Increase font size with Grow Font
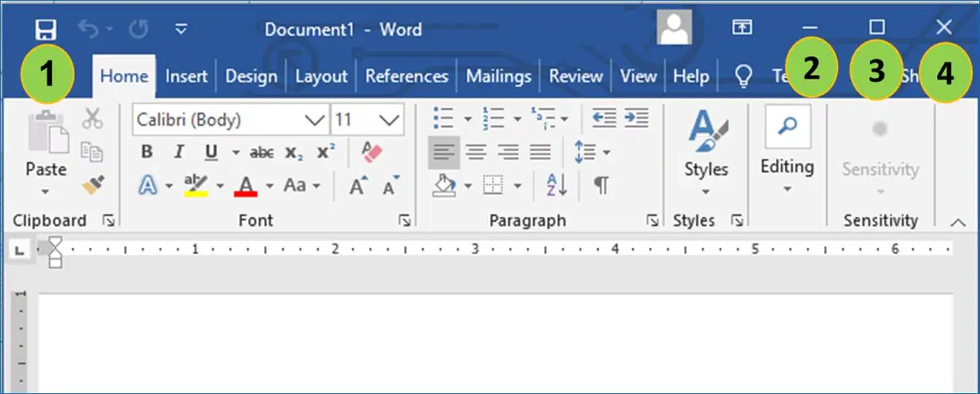Screen dimensions: 980x394 [359, 186]
